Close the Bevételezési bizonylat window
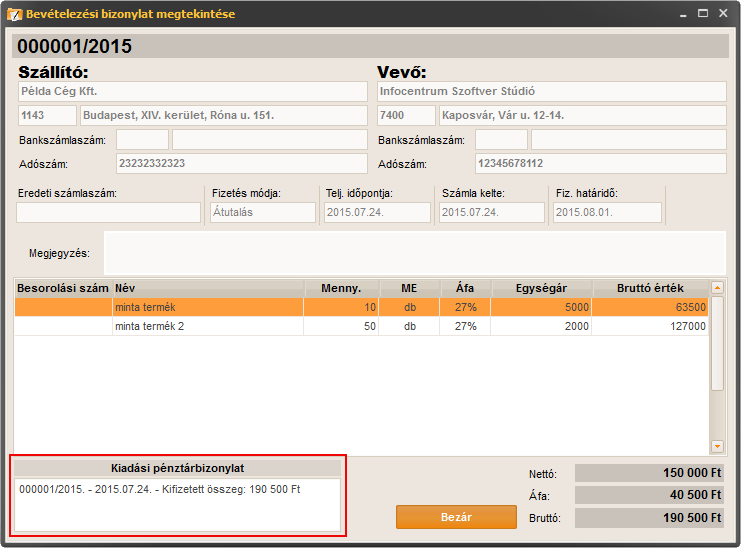The image size is (741, 548). tap(723, 14)
